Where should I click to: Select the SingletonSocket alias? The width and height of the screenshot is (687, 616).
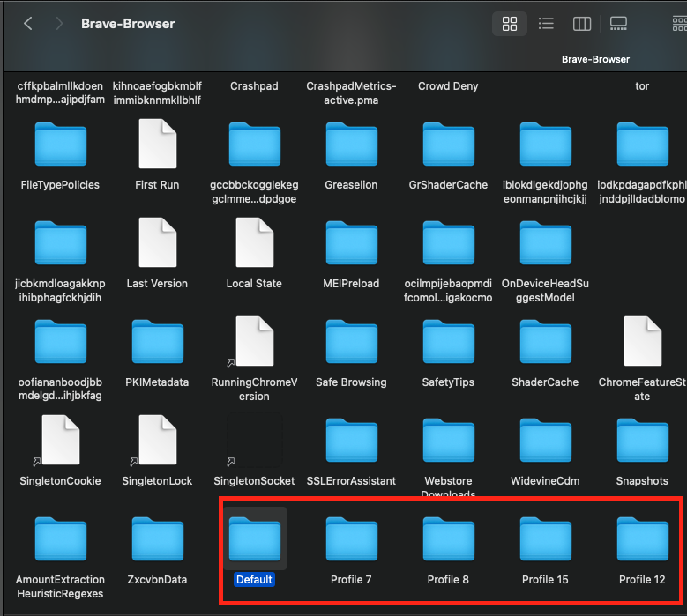point(254,440)
